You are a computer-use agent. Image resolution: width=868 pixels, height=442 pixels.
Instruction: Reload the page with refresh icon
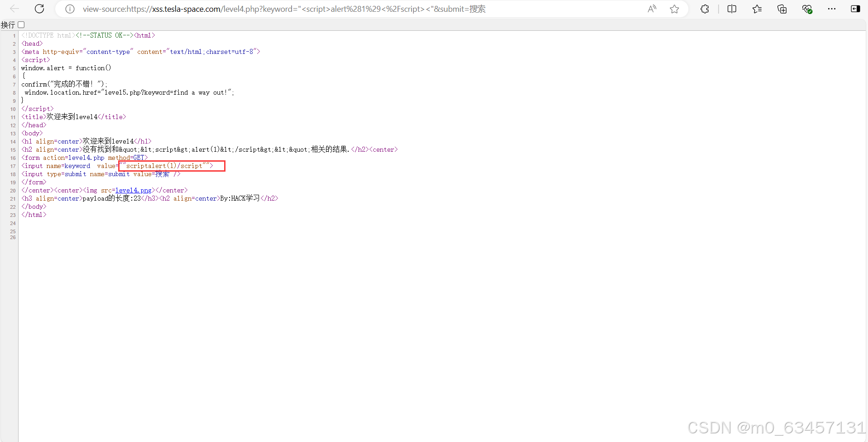point(39,9)
